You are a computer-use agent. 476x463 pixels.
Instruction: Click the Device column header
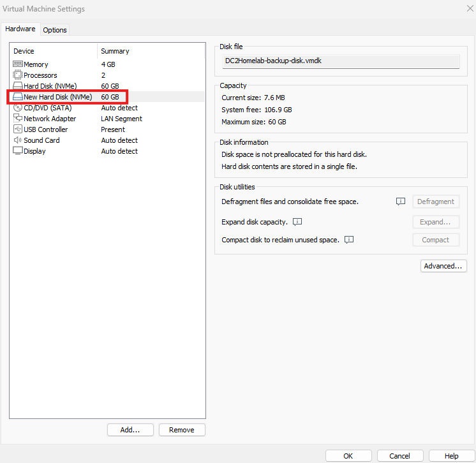pos(24,51)
